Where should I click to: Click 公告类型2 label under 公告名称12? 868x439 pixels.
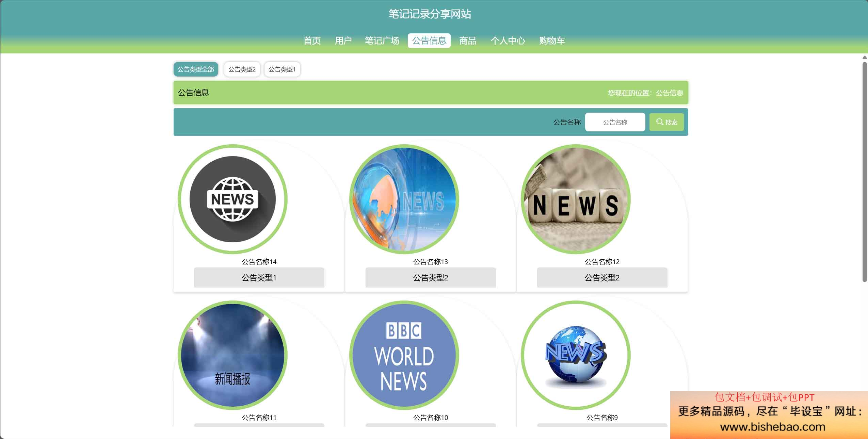tap(602, 278)
